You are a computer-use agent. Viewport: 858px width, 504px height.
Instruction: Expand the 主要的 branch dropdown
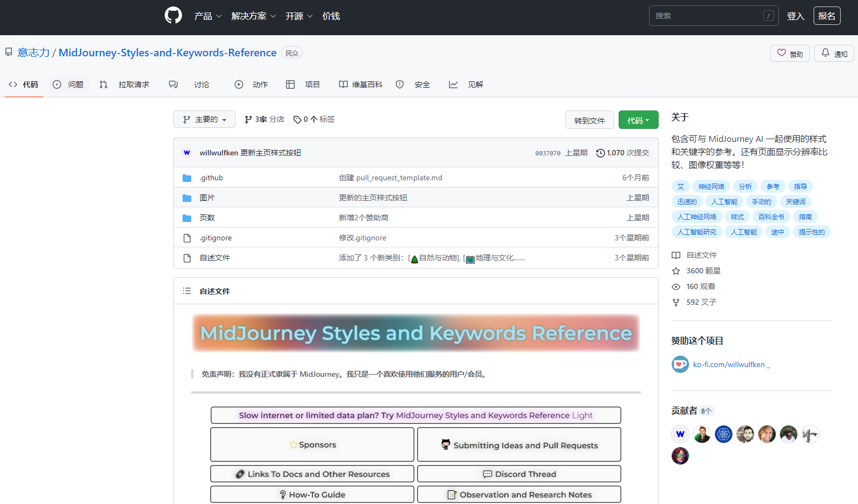(x=204, y=120)
